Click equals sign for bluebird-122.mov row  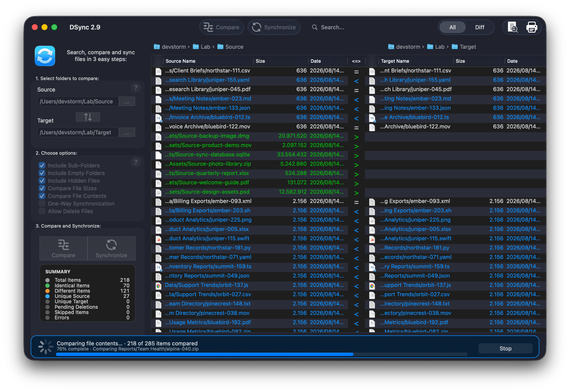coord(356,128)
